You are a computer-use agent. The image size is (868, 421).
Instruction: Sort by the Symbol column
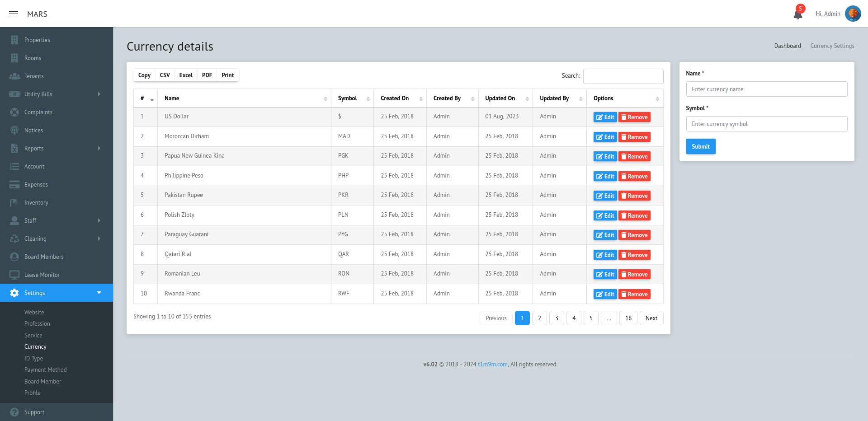tap(352, 98)
